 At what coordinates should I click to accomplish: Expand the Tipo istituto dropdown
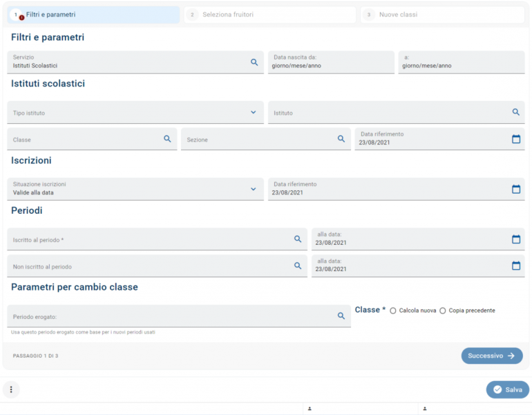pyautogui.click(x=253, y=113)
